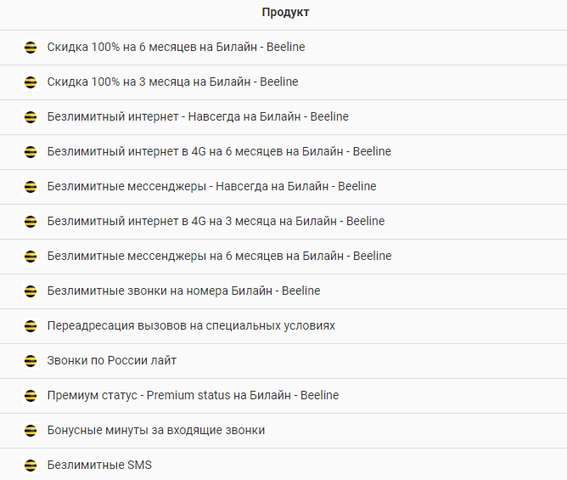Click Beeline icon next to Безлимитный интернет - Навсегда
The width and height of the screenshot is (567, 480).
pos(30,117)
